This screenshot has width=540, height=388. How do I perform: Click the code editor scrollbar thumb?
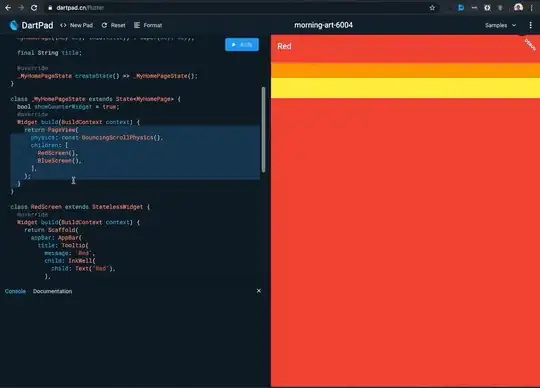(x=263, y=129)
